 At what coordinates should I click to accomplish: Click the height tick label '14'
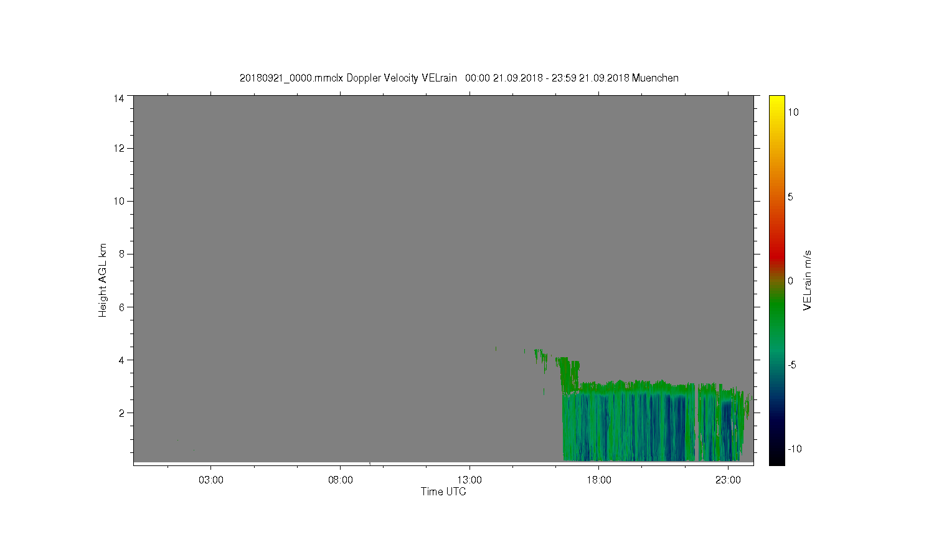(x=119, y=98)
